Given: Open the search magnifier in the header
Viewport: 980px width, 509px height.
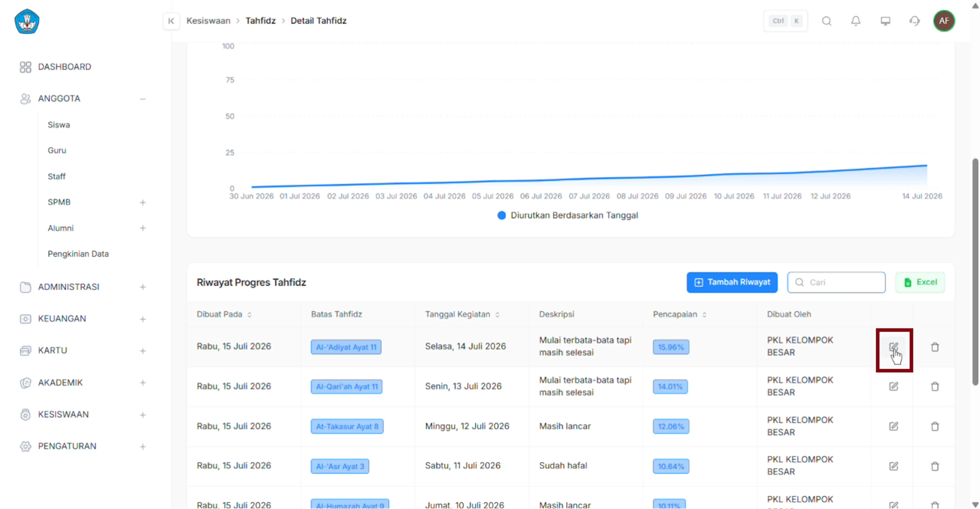Looking at the screenshot, I should (x=826, y=21).
